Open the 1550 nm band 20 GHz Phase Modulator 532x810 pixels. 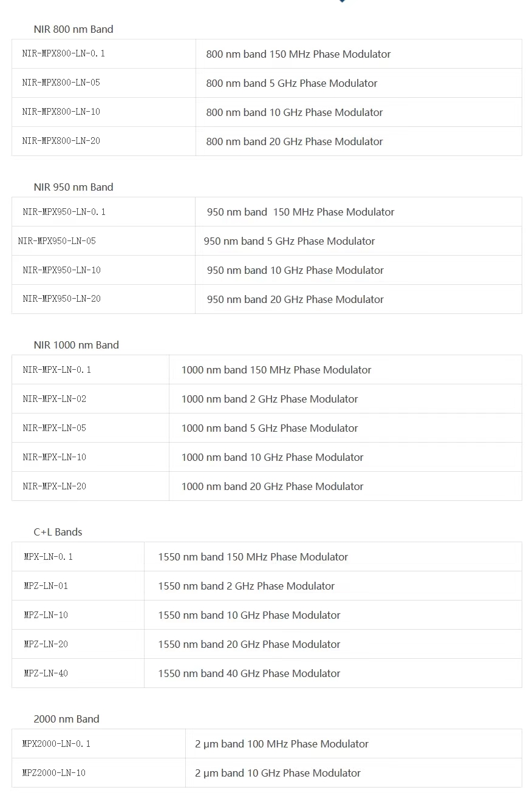[x=249, y=644]
